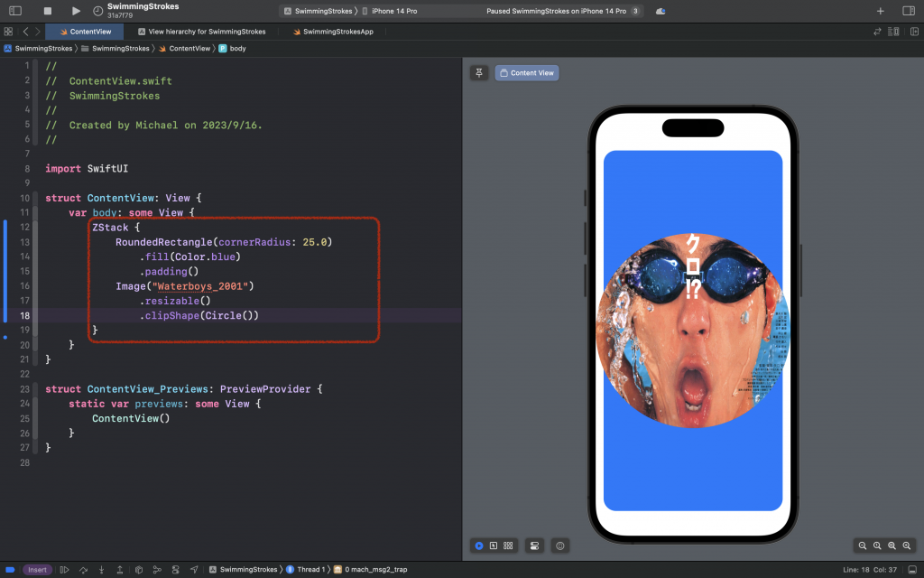The height and width of the screenshot is (578, 924).
Task: Open the body symbol breadcrumb
Action: [233, 49]
